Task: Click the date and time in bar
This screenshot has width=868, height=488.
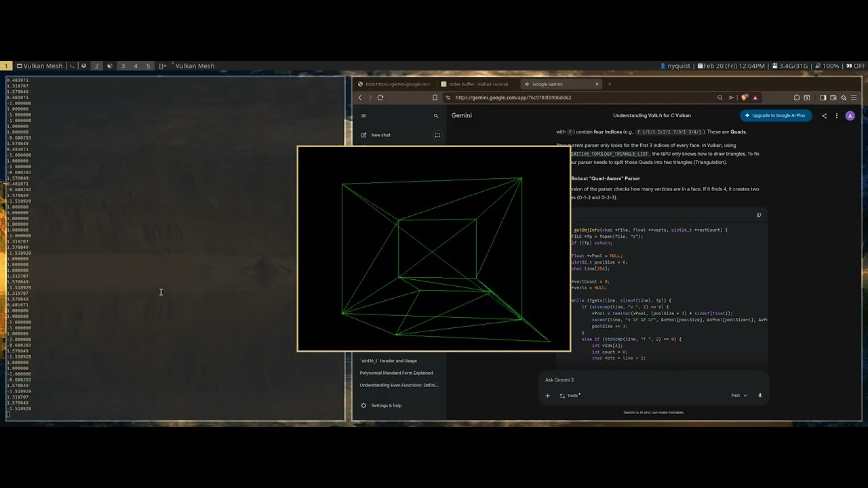Action: [731, 66]
